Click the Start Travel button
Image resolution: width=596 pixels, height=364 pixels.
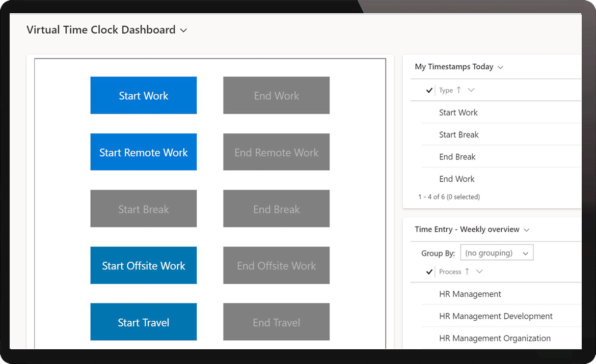point(143,322)
